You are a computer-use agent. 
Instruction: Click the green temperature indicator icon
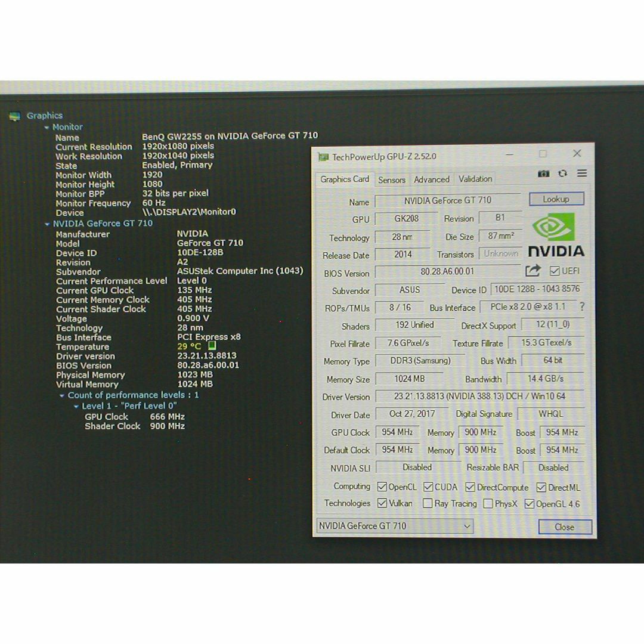pyautogui.click(x=212, y=345)
